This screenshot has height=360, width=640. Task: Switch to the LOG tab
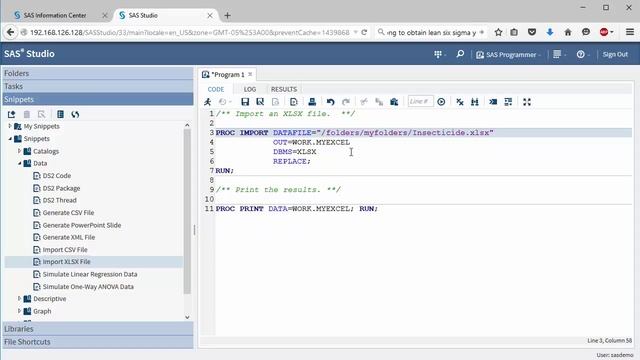coord(250,89)
